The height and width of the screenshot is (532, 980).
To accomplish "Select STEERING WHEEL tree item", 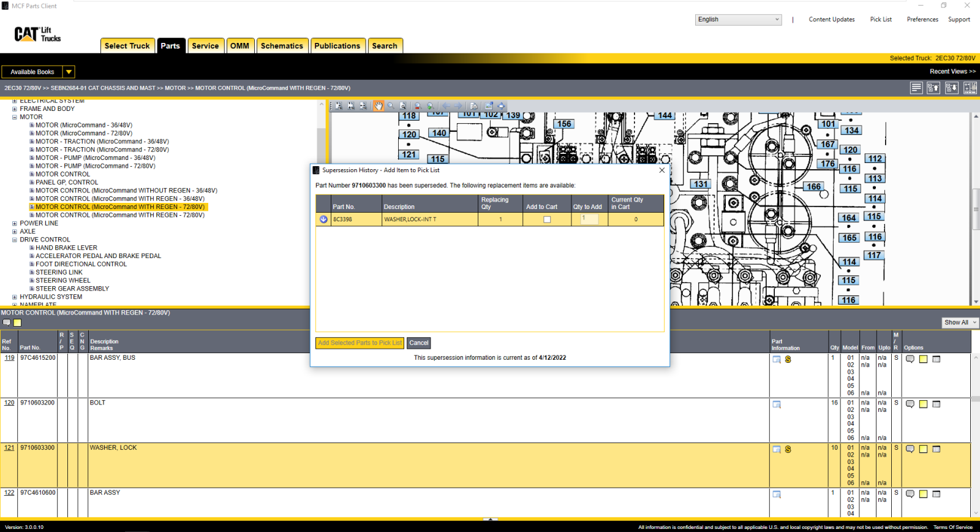I will pos(62,281).
